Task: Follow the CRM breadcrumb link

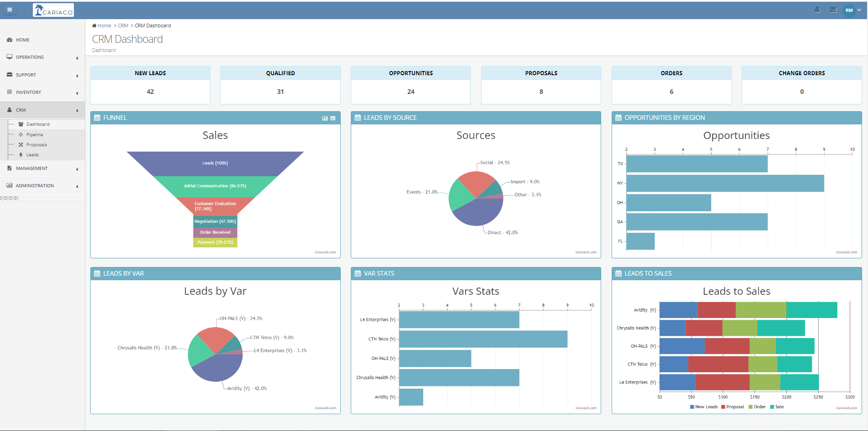Action: coord(123,26)
